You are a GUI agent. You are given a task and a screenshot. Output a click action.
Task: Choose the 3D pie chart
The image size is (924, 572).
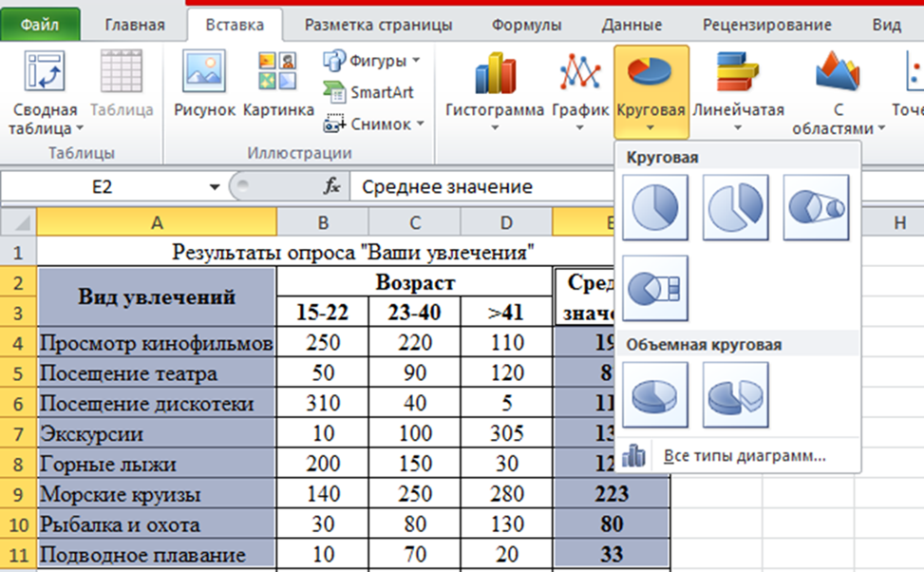point(654,395)
